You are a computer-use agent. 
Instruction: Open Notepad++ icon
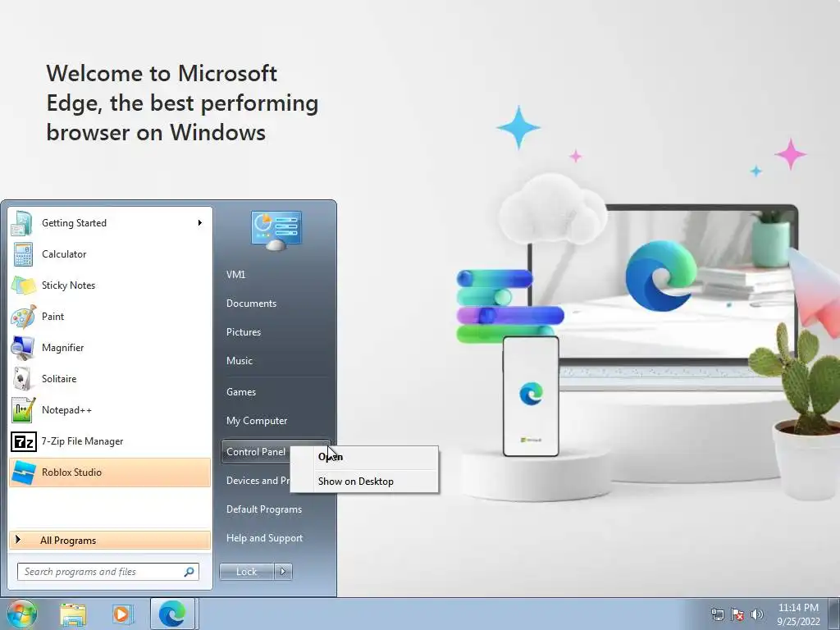tap(23, 410)
